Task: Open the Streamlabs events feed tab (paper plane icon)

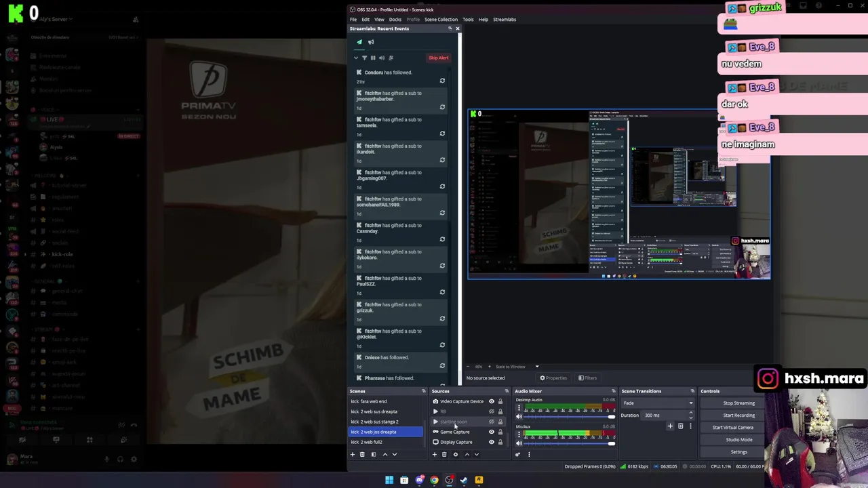Action: pyautogui.click(x=359, y=42)
